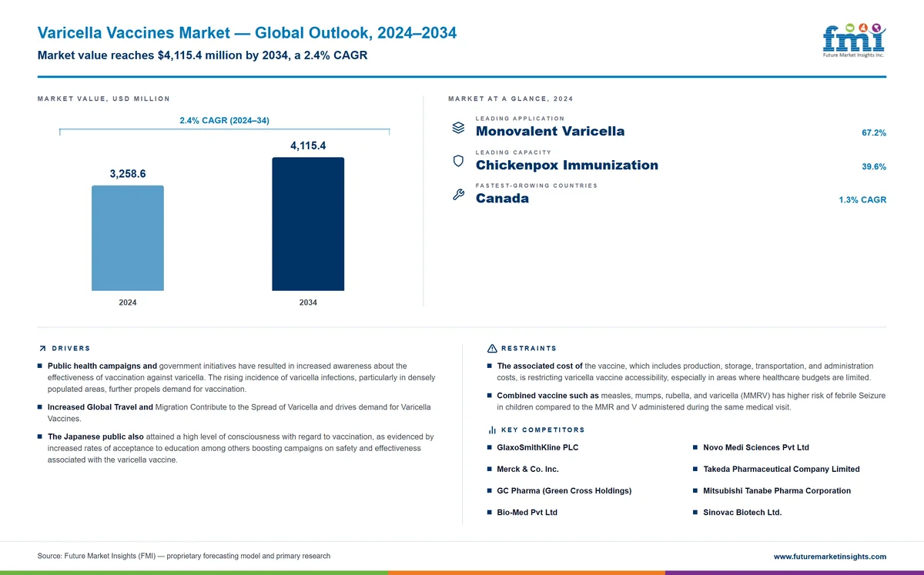
Task: Click the Monovalent Varicella text
Action: click(551, 131)
